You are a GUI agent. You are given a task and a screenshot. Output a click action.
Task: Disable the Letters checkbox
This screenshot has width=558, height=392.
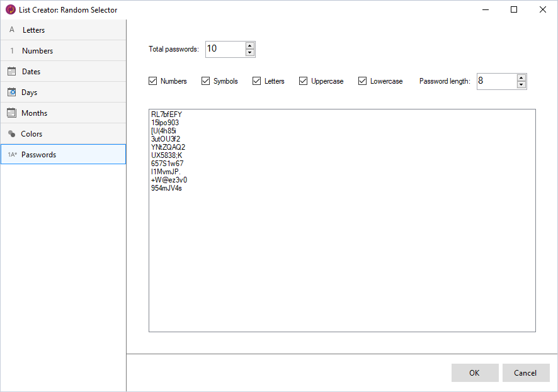[256, 81]
